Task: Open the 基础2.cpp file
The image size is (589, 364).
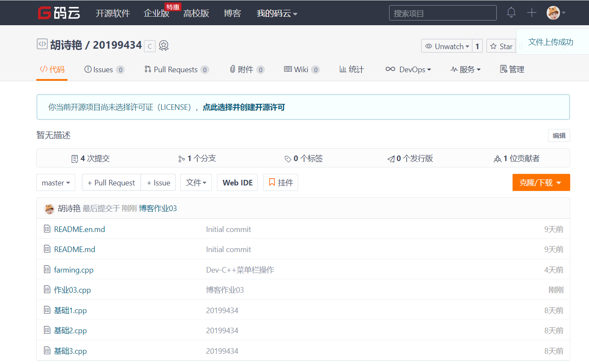Action: [70, 330]
